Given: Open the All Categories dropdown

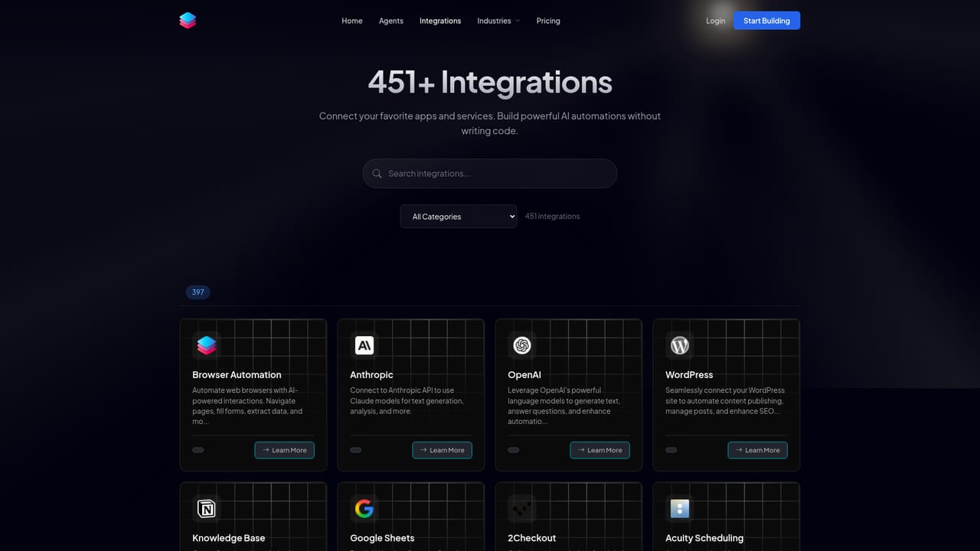Looking at the screenshot, I should tap(459, 217).
